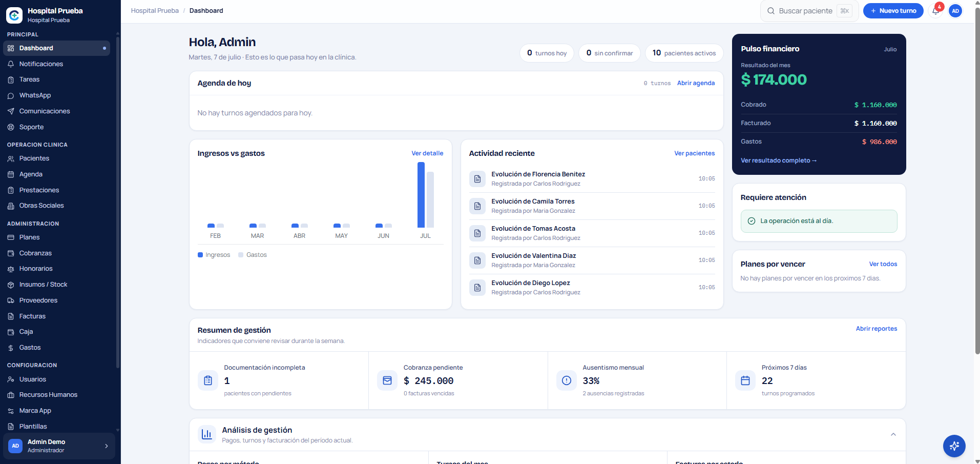
Task: Click the Buscar paciente search field
Action: (x=809, y=11)
